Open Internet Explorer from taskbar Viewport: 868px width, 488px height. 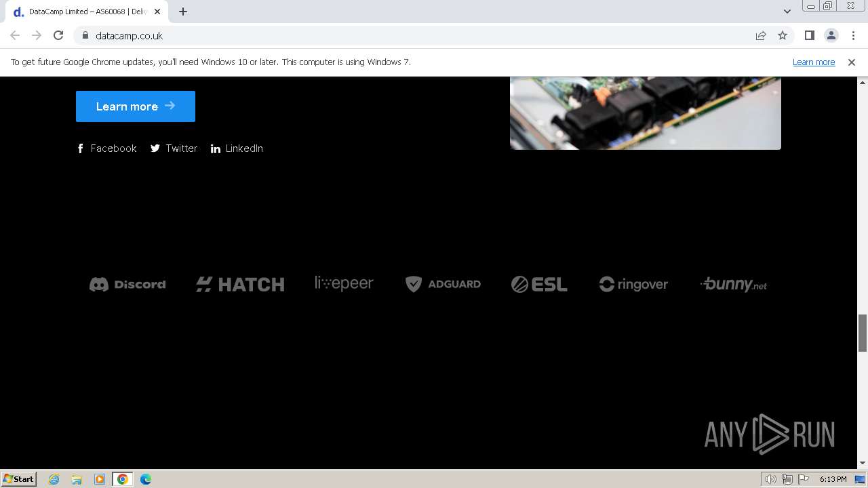coord(54,479)
